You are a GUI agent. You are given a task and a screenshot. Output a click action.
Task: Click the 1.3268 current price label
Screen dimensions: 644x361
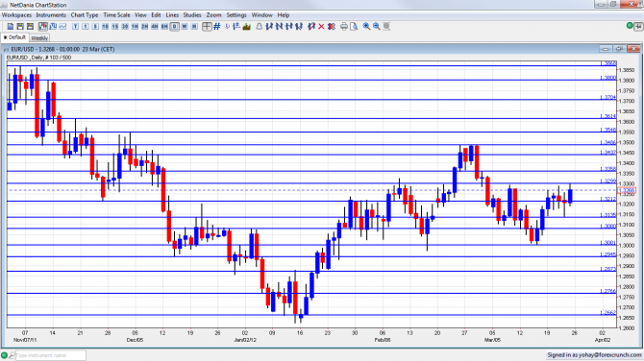click(x=627, y=190)
